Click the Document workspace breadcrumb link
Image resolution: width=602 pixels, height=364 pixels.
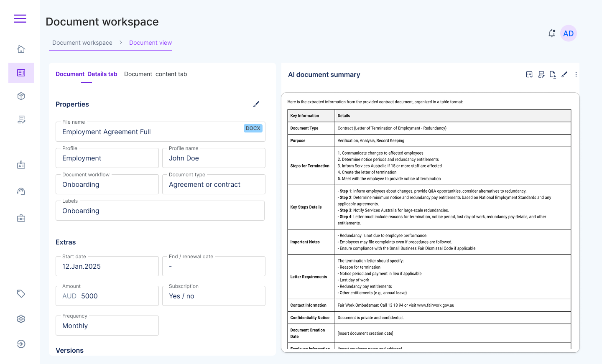tap(82, 42)
